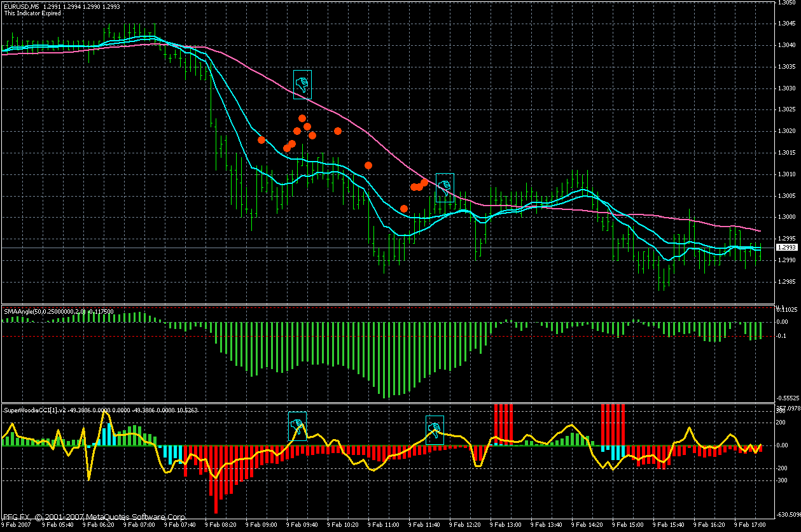The height and width of the screenshot is (532, 801).
Task: Click the red dotted -0.1 level line
Action: 382,336
